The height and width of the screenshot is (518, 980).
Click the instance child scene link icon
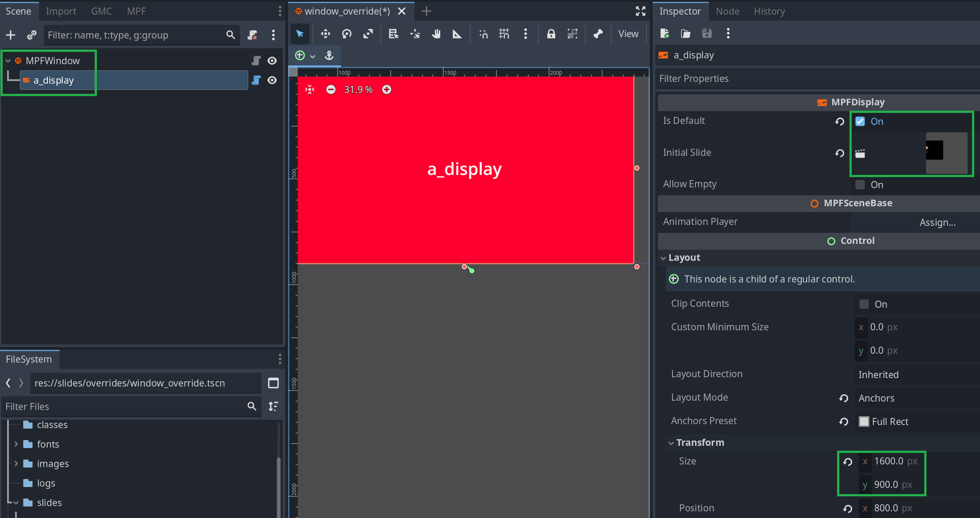click(31, 35)
